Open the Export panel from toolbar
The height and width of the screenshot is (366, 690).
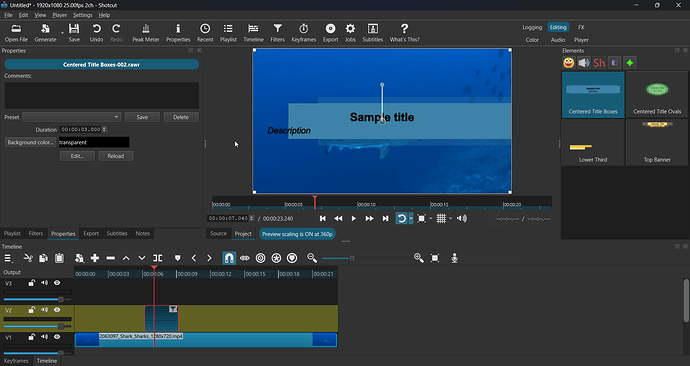(330, 33)
